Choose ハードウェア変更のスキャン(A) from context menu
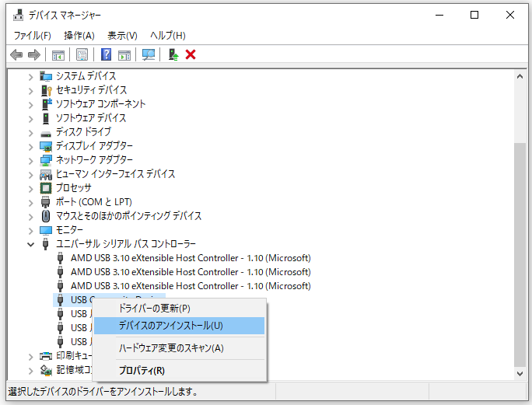 point(179,348)
